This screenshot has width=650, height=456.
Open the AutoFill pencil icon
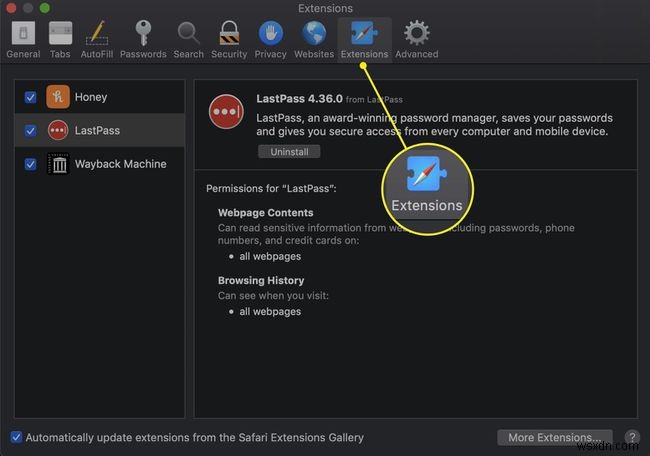[97, 33]
